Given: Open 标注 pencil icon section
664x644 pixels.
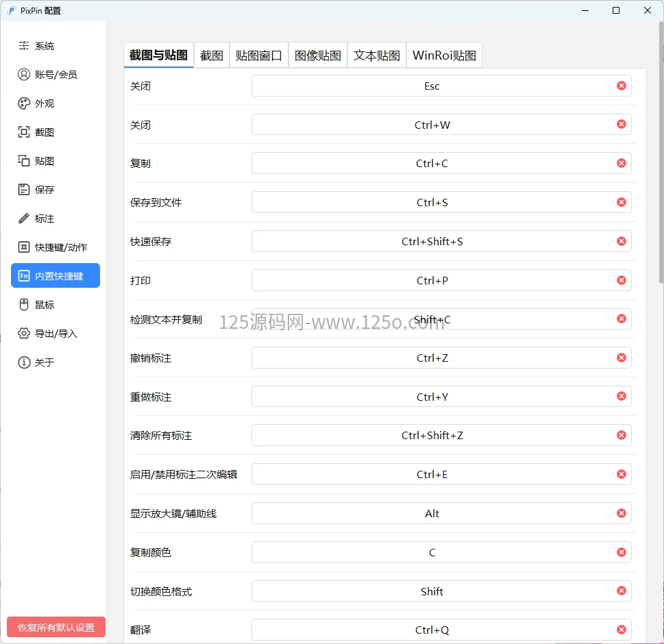Looking at the screenshot, I should coord(24,219).
